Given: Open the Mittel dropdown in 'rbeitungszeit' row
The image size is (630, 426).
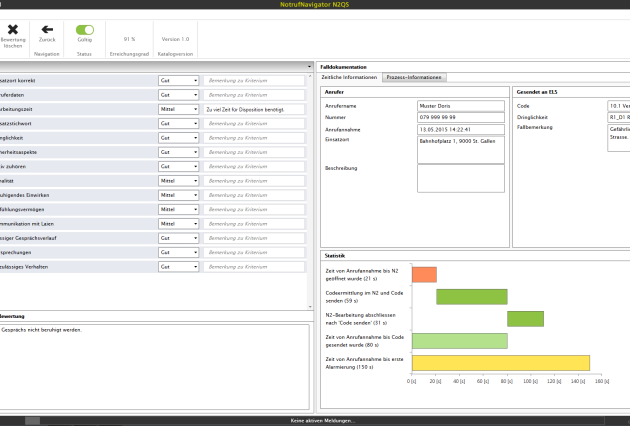Looking at the screenshot, I should tap(178, 109).
